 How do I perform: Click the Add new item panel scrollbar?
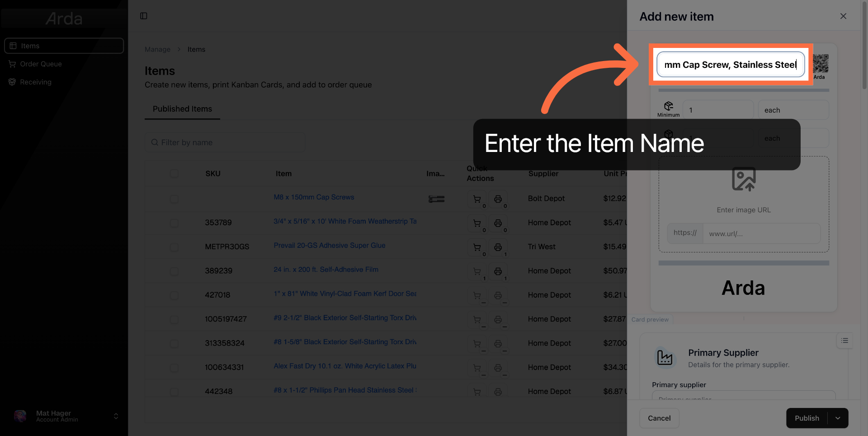[x=864, y=45]
